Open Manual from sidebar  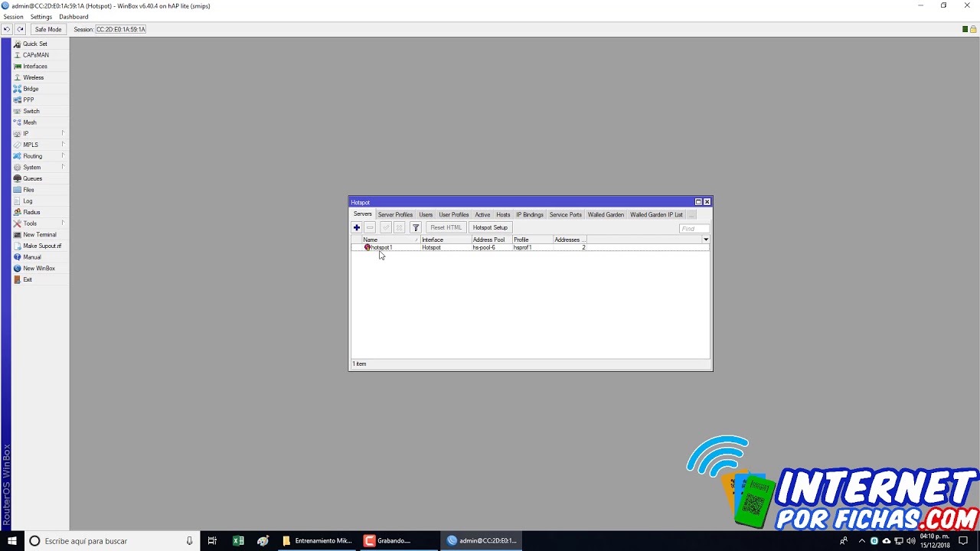(x=32, y=257)
